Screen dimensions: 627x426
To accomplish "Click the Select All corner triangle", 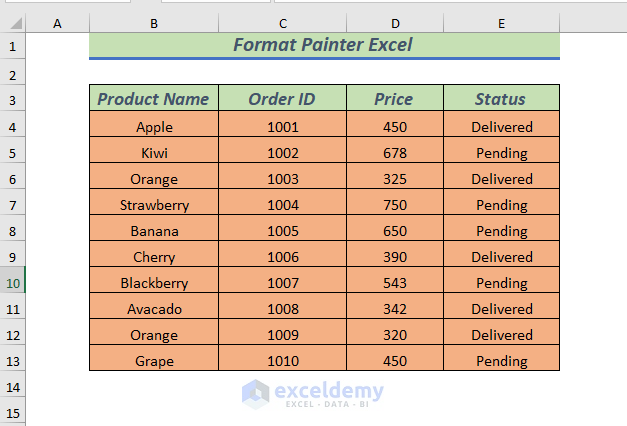I will (12, 22).
